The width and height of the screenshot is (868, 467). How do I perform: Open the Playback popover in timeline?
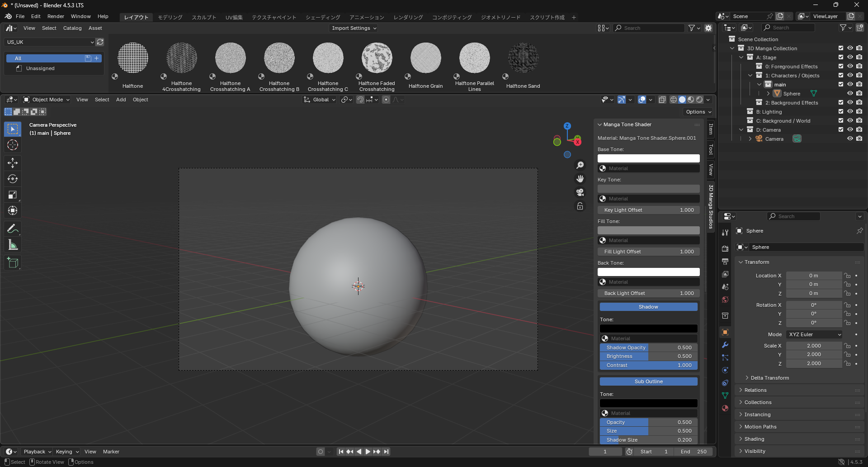tap(37, 452)
